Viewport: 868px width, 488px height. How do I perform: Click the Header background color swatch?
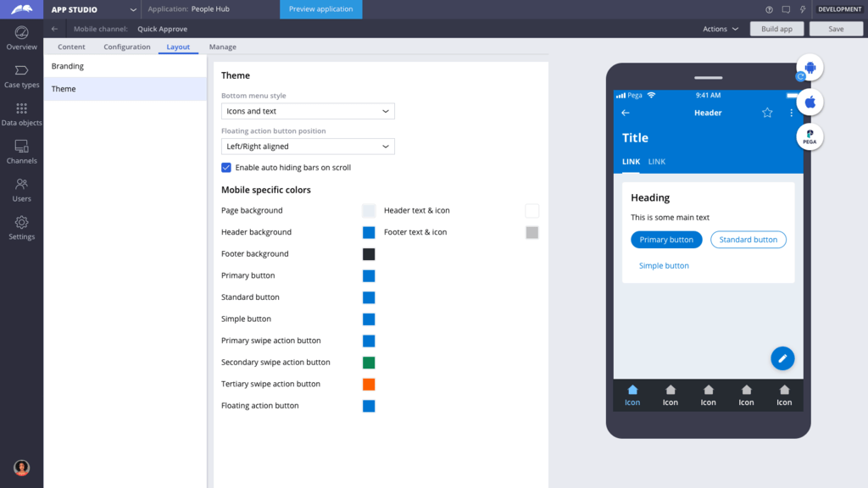368,232
